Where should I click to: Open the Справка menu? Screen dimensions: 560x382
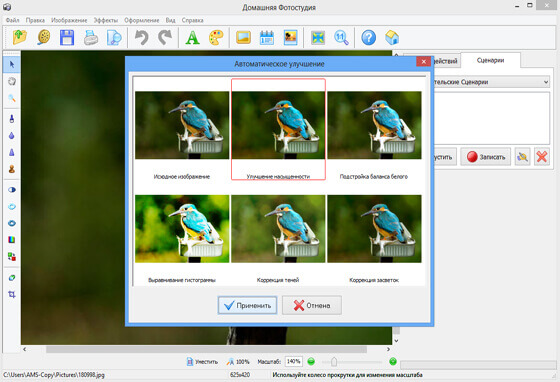click(x=192, y=20)
